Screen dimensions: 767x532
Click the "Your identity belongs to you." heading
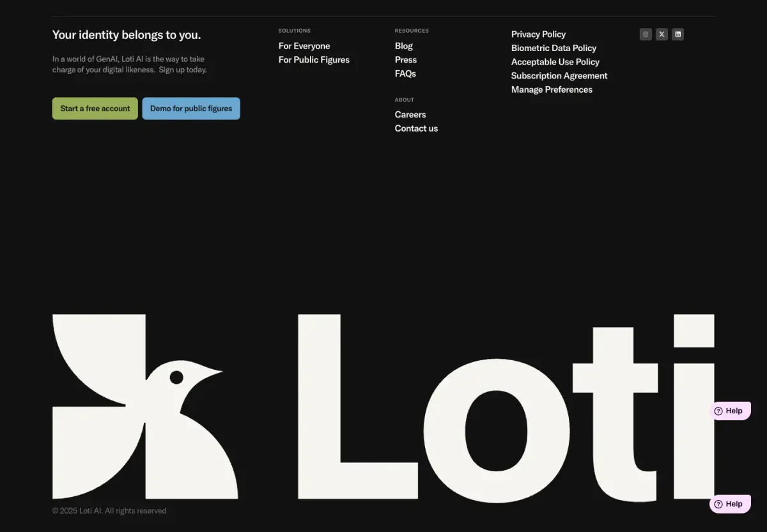[x=127, y=35]
